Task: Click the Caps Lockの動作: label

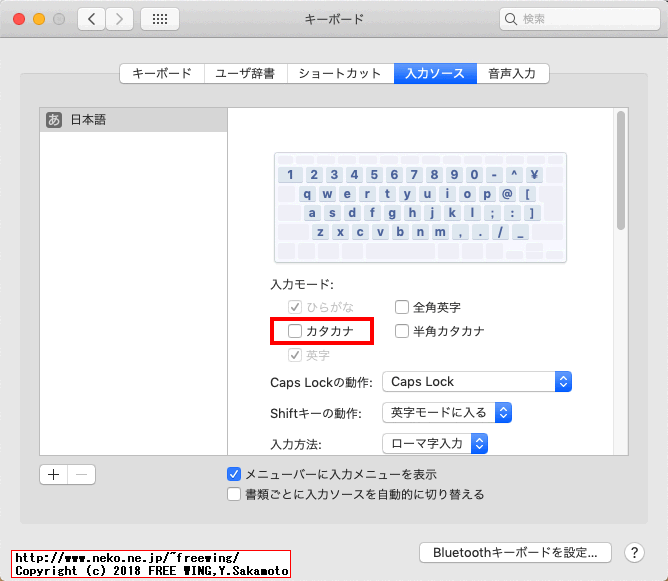Action: 321,382
